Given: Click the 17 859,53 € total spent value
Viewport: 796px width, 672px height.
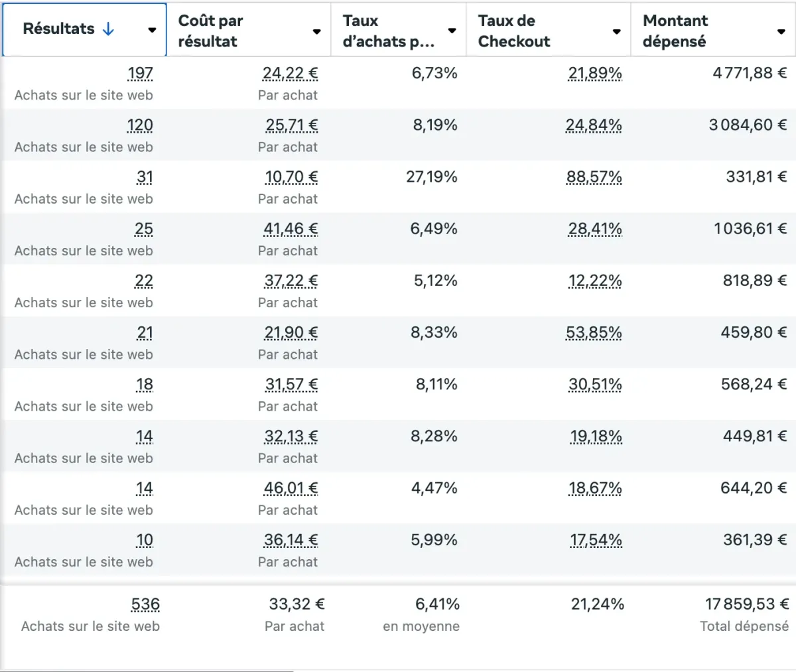Looking at the screenshot, I should tap(747, 604).
